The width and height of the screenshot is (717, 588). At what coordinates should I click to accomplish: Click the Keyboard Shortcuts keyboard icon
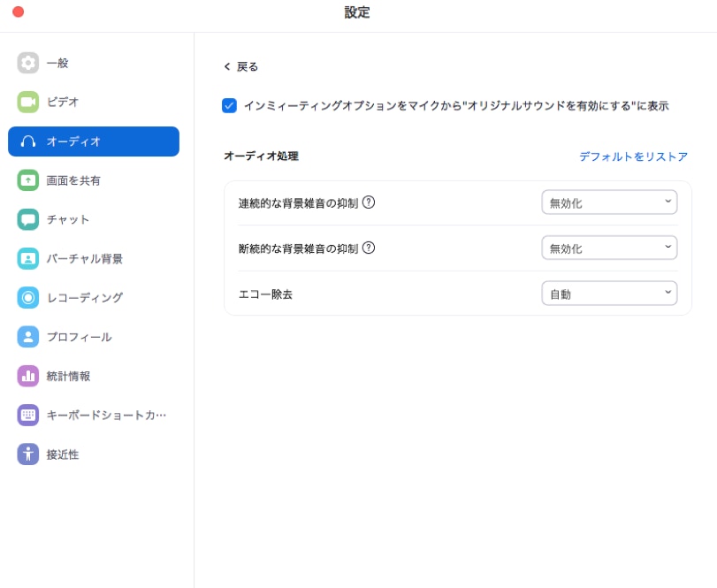[x=28, y=415]
